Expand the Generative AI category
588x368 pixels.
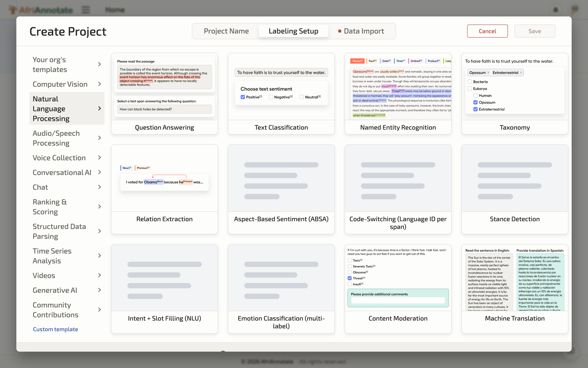(67, 290)
